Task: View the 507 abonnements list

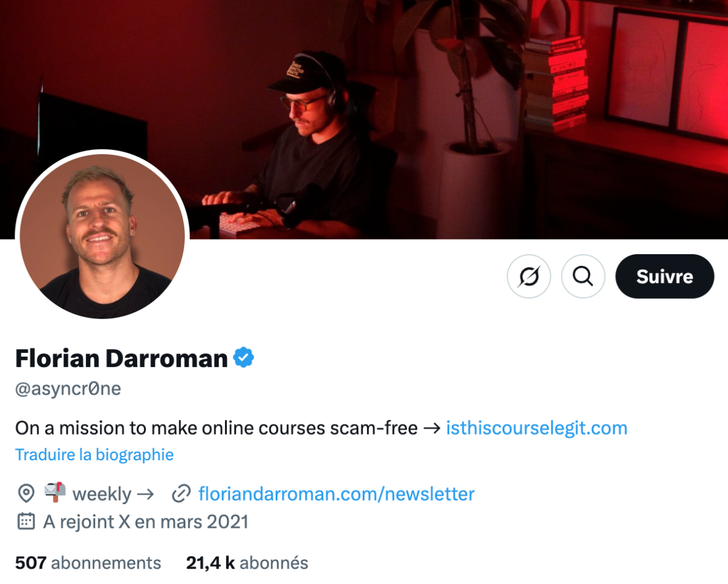Action: 88,563
